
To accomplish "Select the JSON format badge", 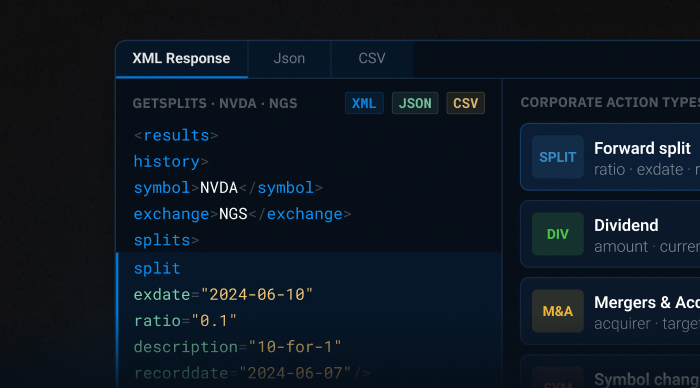I will coord(415,103).
